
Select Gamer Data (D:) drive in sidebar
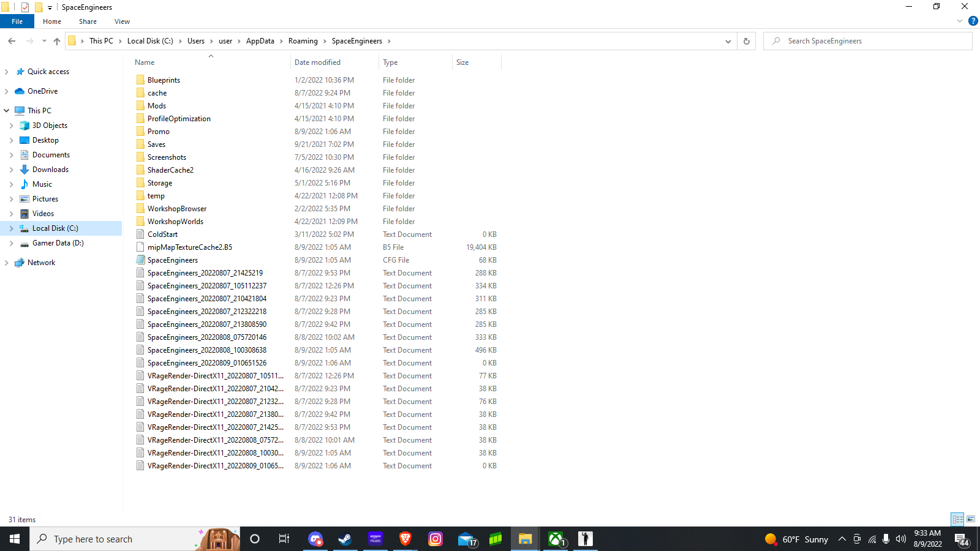(58, 243)
